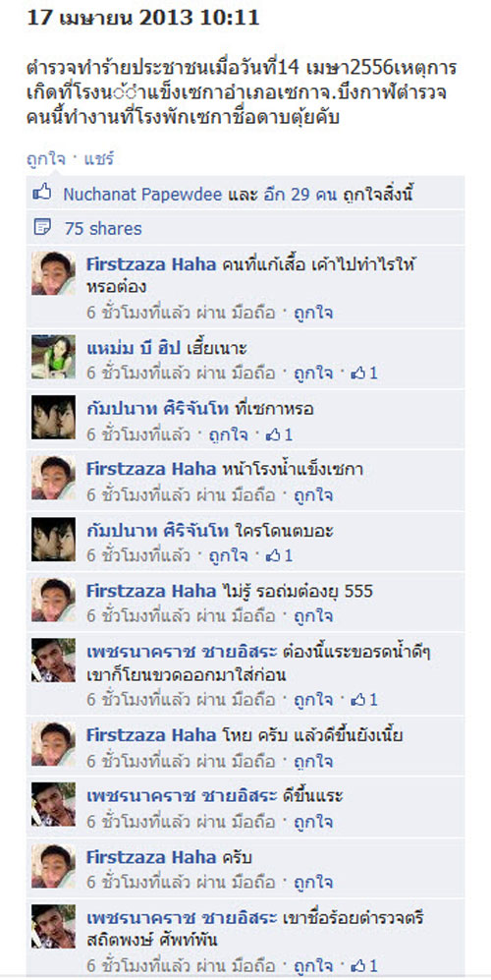Click แชร์ under the main post
Image resolution: width=491 pixels, height=980 pixels.
pos(99,159)
